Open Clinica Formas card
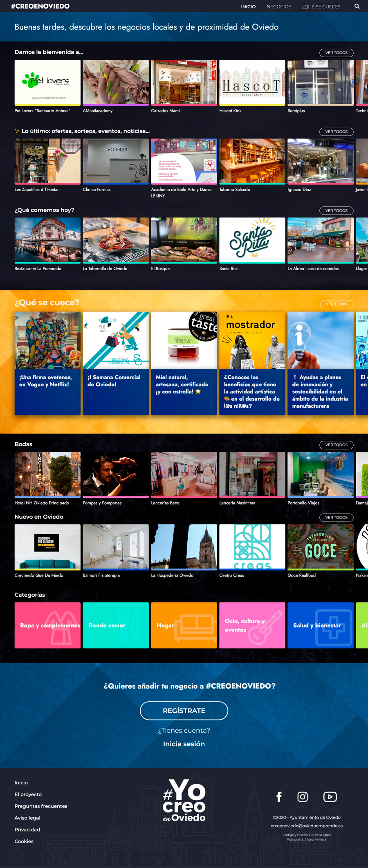368x868 pixels. point(116,166)
